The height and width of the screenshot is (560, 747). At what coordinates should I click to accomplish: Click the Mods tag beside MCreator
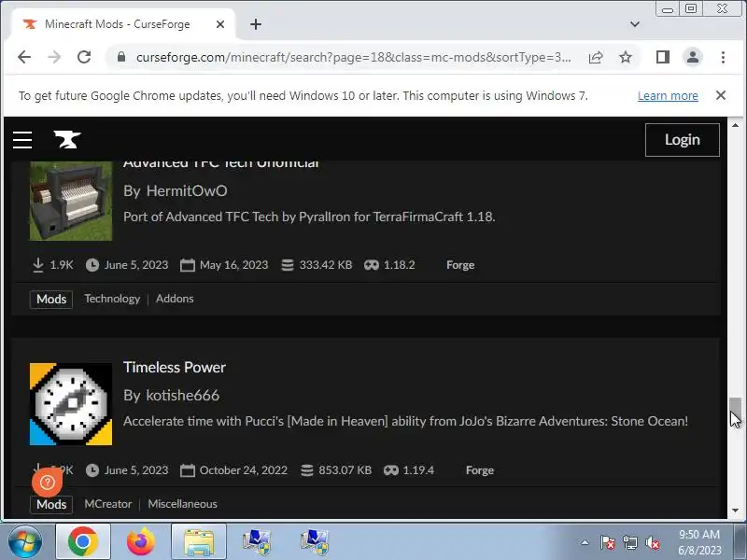pos(51,504)
